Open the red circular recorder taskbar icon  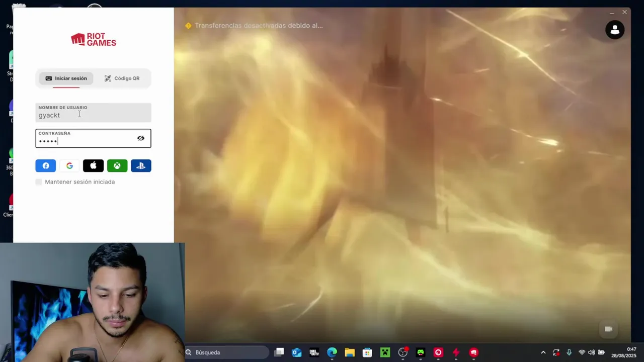click(x=438, y=352)
